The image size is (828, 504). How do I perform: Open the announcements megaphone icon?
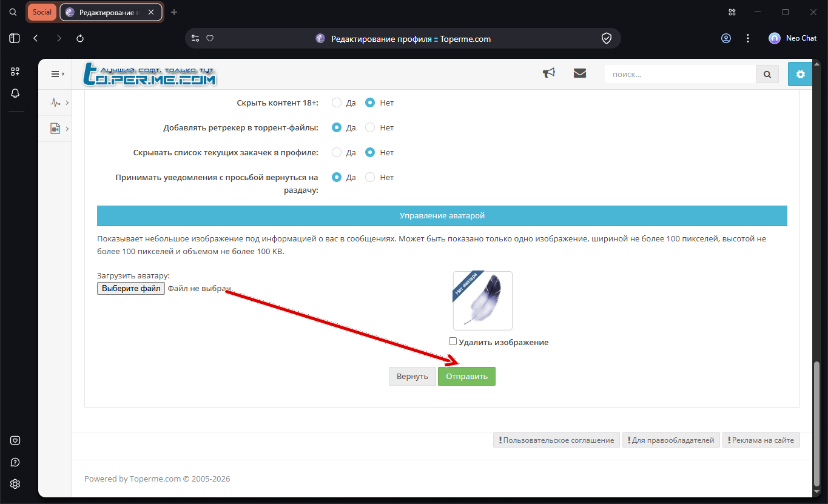tap(549, 73)
